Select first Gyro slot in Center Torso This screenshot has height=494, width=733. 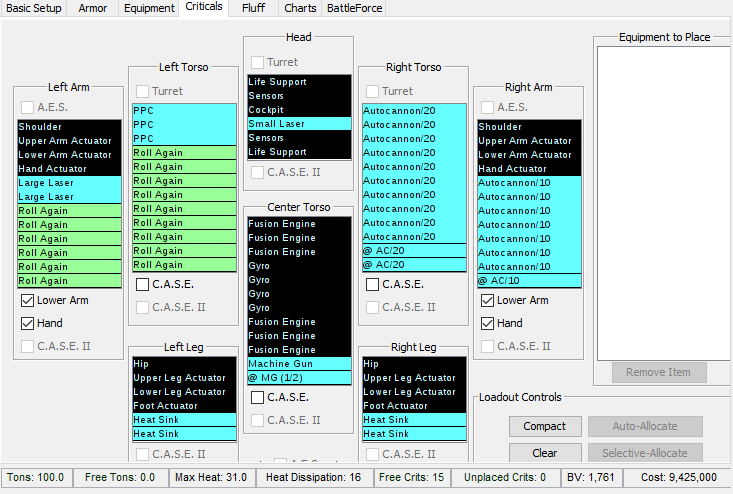[299, 266]
